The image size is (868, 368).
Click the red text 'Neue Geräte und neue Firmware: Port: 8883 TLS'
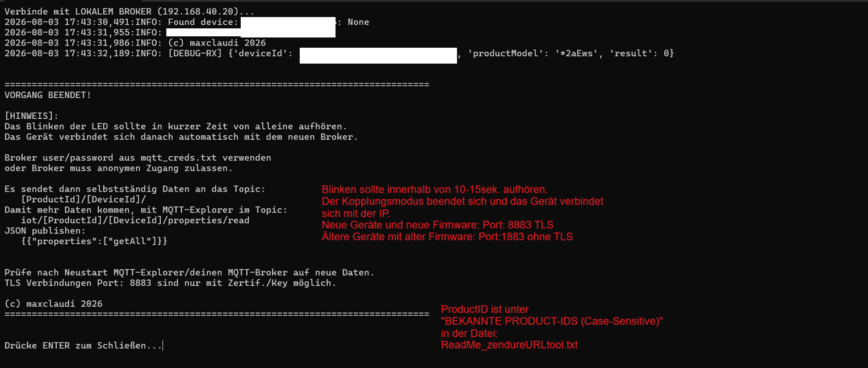438,225
